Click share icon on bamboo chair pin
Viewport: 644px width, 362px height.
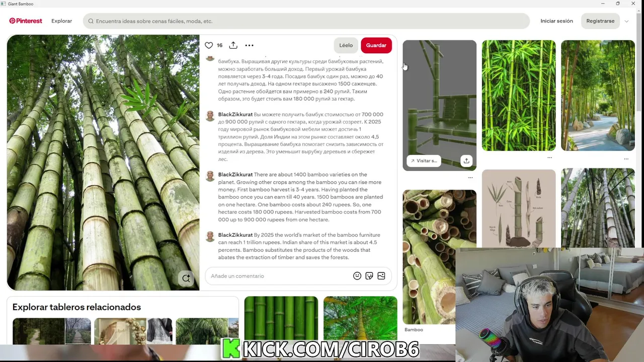466,161
